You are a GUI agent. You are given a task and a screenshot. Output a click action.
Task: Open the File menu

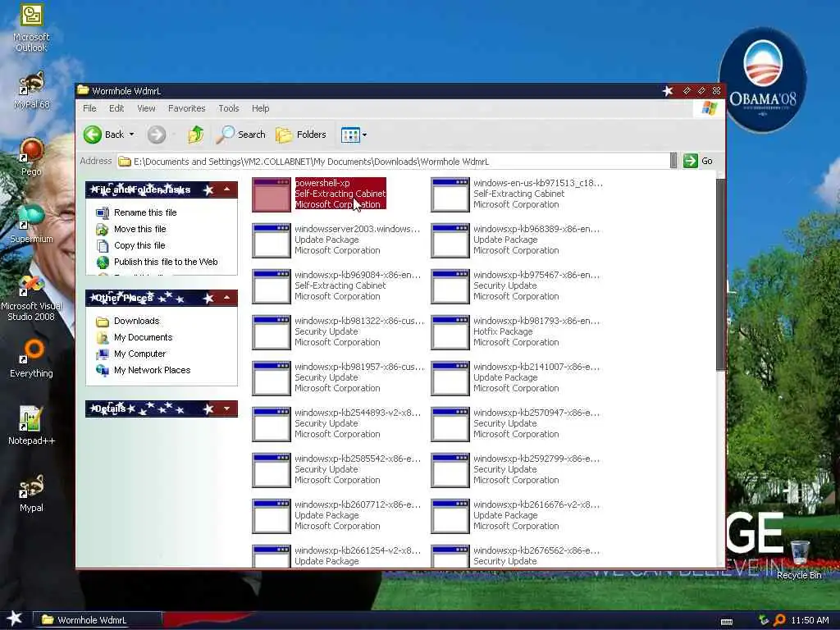89,108
